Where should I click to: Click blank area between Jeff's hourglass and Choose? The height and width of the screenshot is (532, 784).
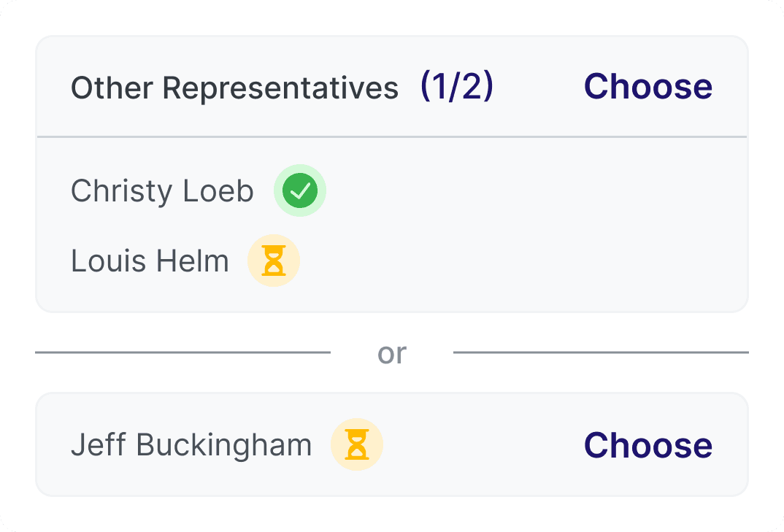(x=482, y=444)
